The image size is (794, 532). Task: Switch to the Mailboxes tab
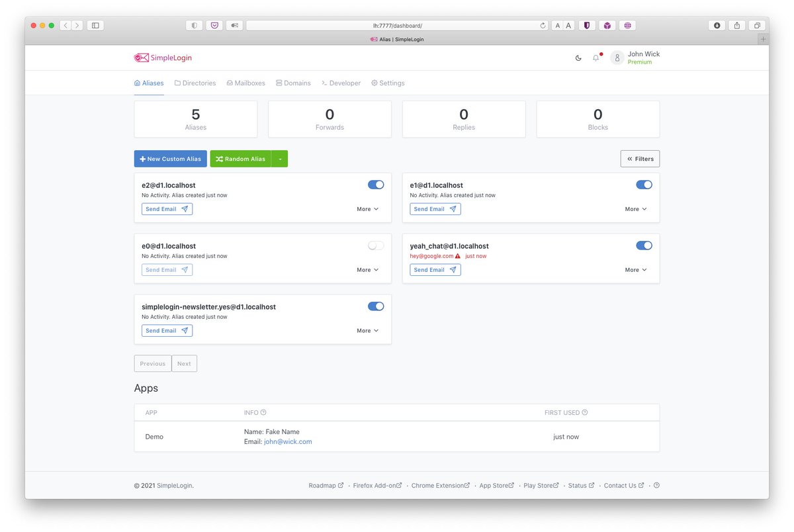(245, 83)
